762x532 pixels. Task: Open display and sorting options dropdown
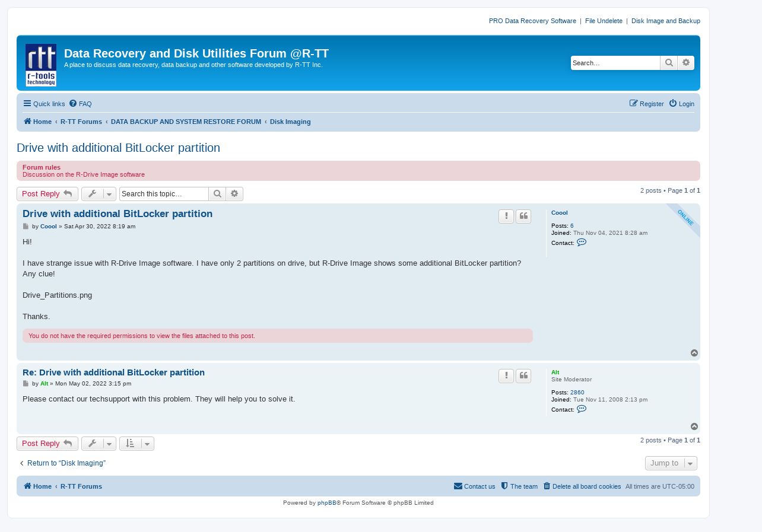[x=136, y=444]
